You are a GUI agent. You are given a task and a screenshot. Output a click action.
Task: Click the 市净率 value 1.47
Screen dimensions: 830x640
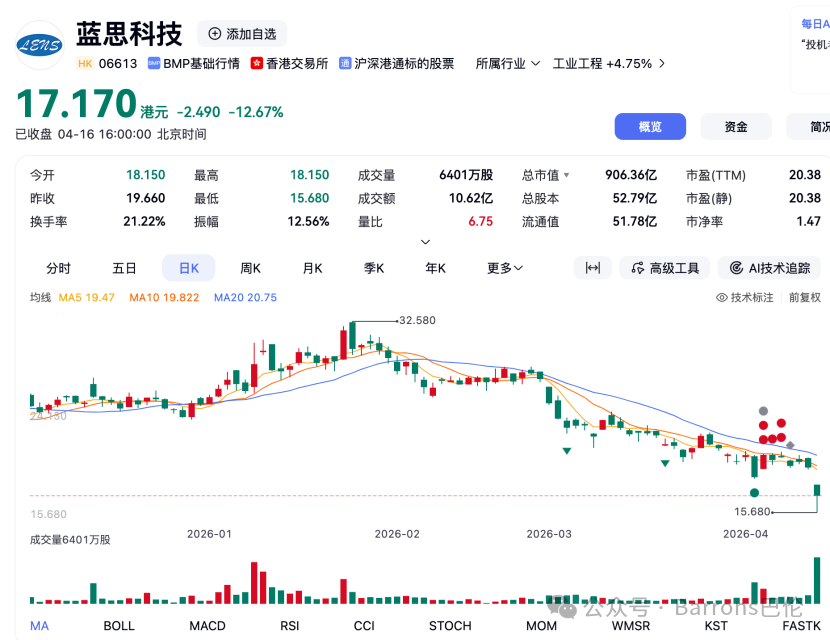tap(808, 221)
